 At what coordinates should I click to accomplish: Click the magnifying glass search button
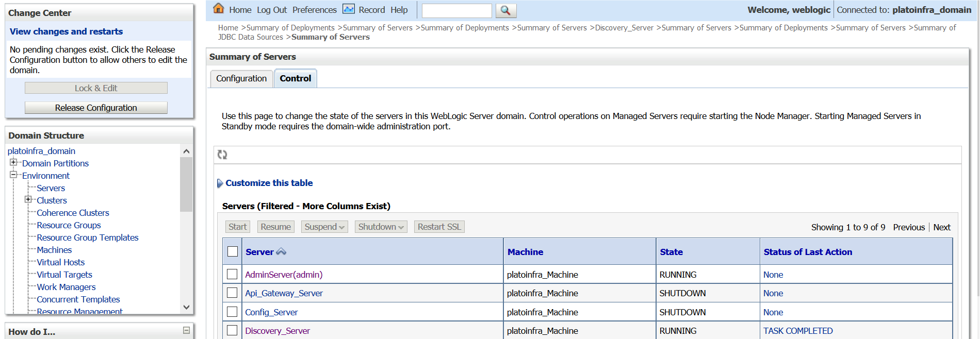[505, 10]
